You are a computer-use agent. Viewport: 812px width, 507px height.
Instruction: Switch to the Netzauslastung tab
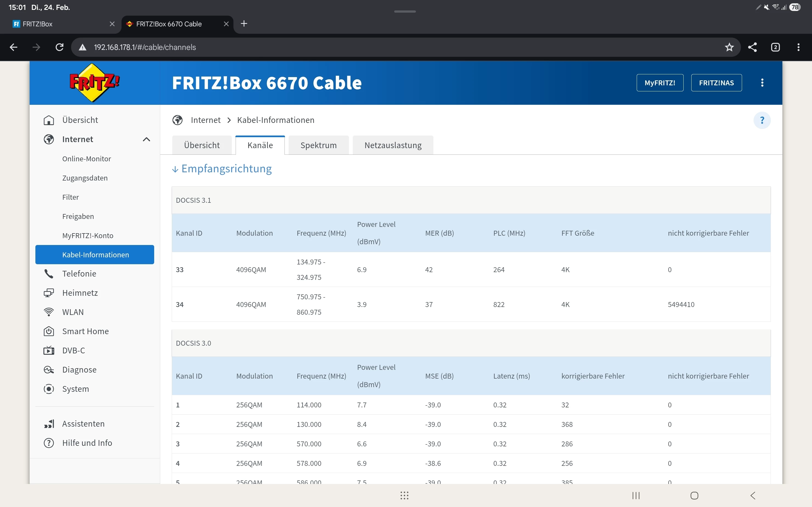[393, 145]
